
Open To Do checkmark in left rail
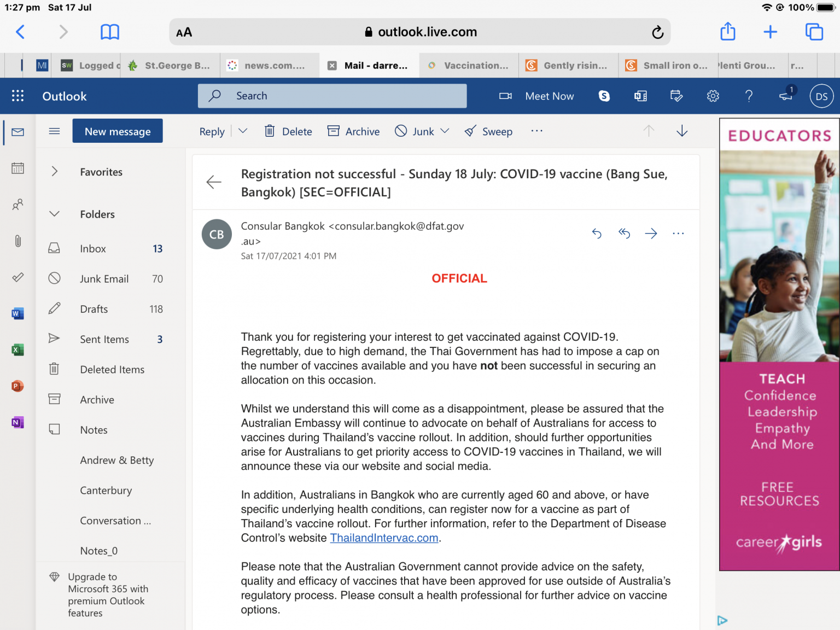click(x=17, y=277)
